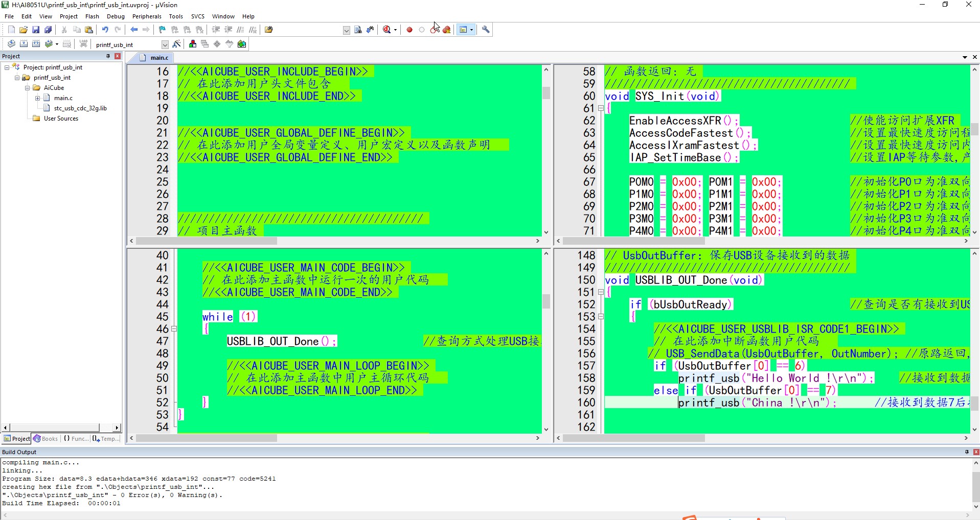Screen dimensions: 980x520
Task: Open the Configuration wrench icon
Action: 486,30
